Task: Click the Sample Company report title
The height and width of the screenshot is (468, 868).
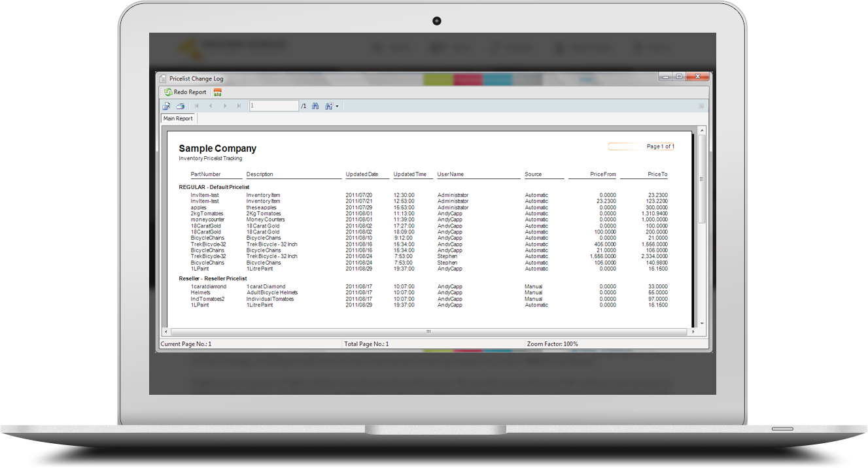Action: pos(217,148)
